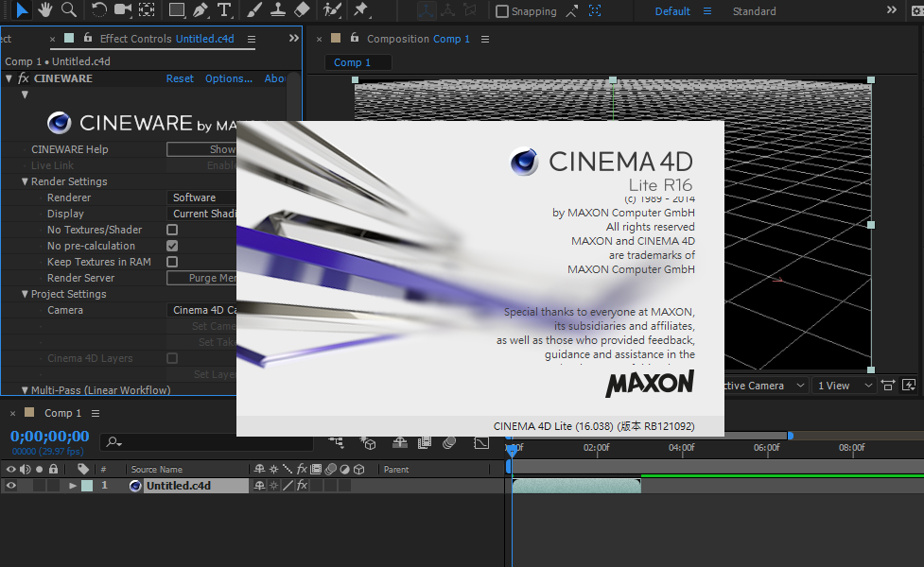Open the 1 View layout dropdown

pyautogui.click(x=846, y=386)
